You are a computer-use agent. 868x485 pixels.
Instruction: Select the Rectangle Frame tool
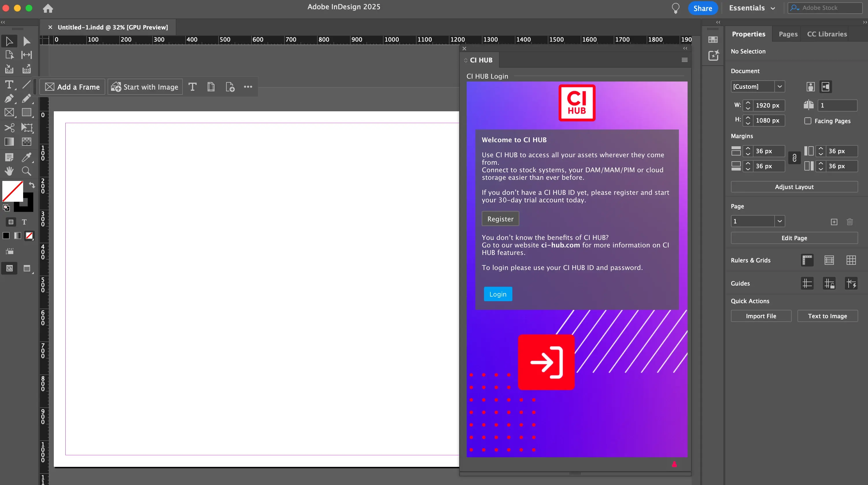click(9, 112)
